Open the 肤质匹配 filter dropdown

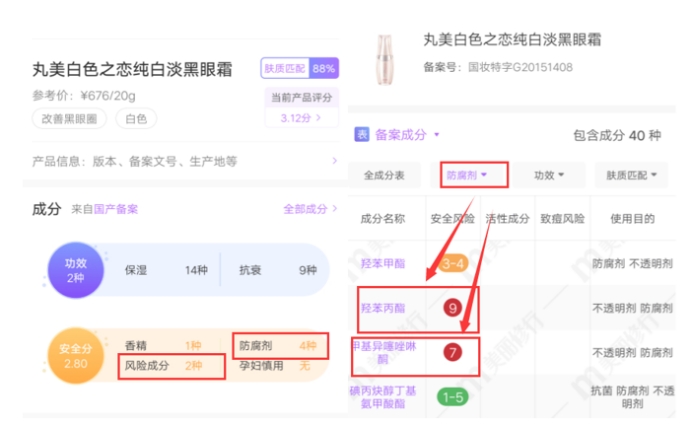click(x=631, y=175)
